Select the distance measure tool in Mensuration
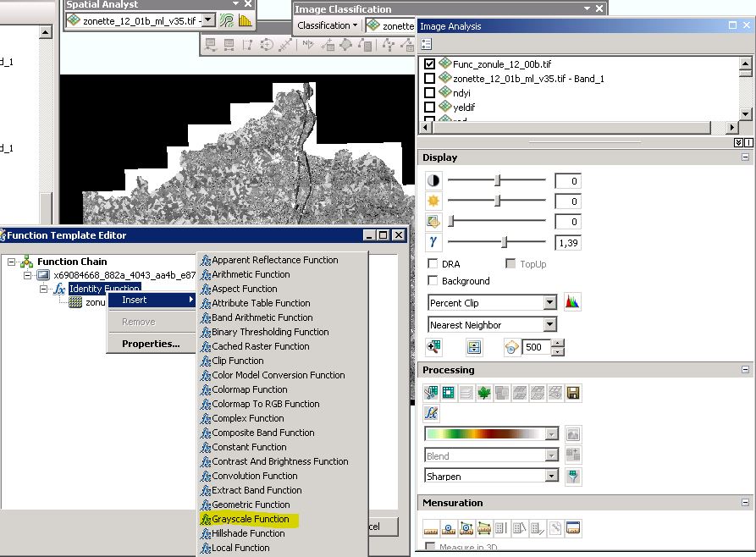 [430, 528]
